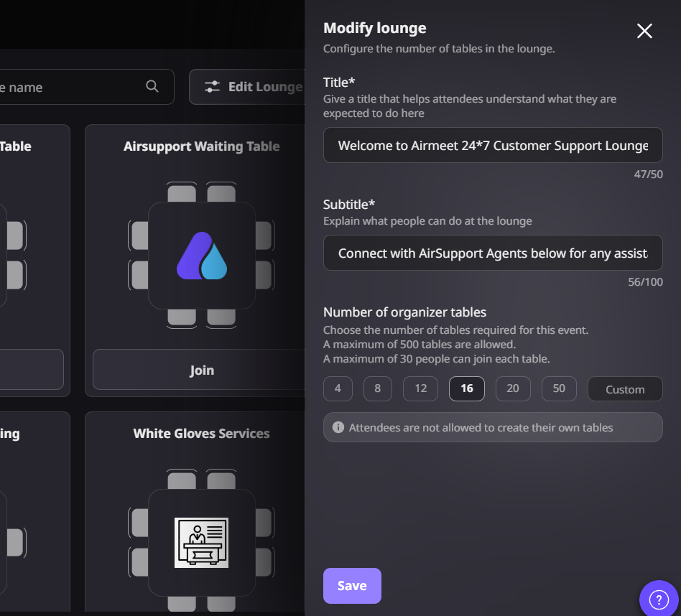Click "Configure the number of tables" description
This screenshot has width=681, height=616.
coord(439,49)
